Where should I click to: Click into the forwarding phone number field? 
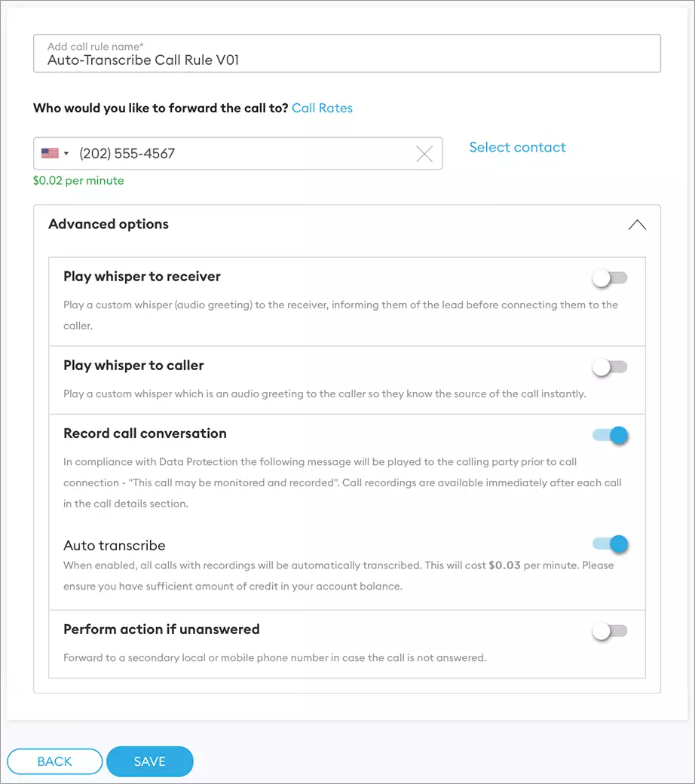[241, 154]
